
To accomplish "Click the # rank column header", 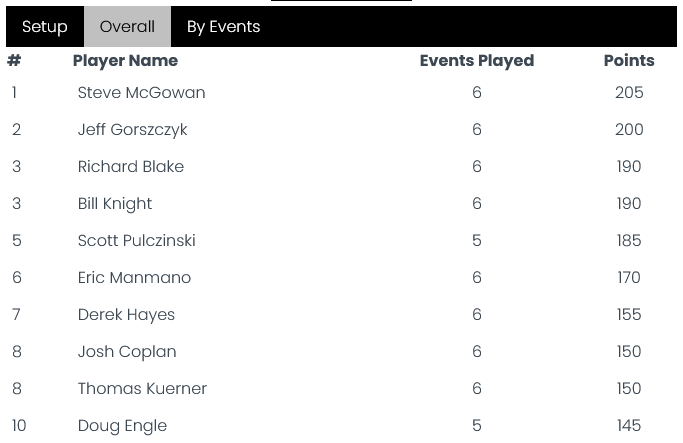I will [x=14, y=61].
